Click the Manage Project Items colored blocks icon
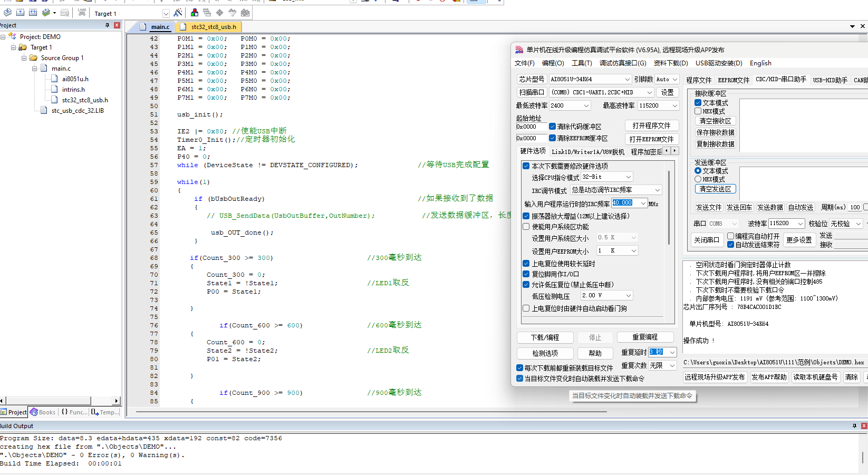Screen dimensions: 868x475 click(x=195, y=12)
